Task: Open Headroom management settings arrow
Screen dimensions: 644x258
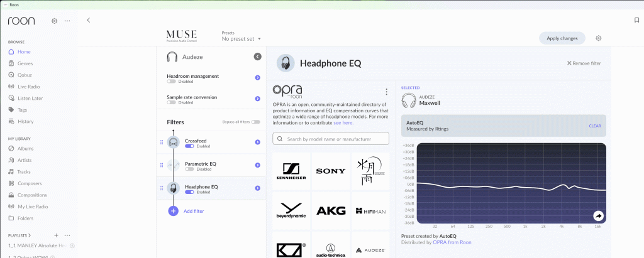Action: coord(257,77)
